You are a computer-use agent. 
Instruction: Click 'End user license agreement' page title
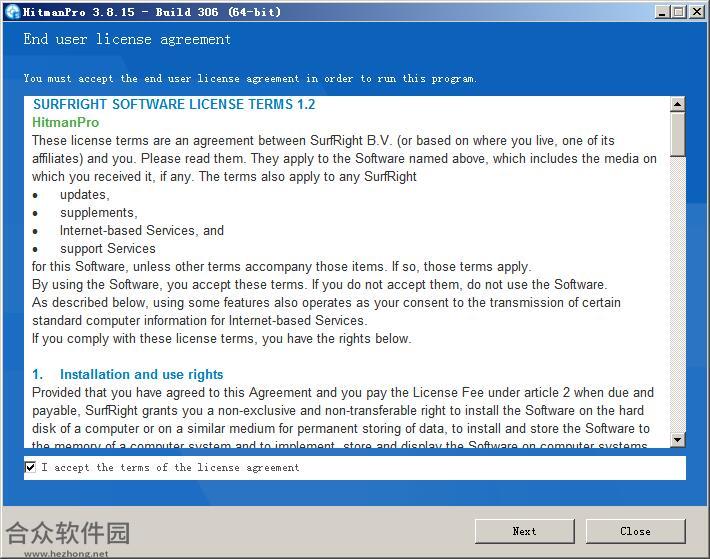pos(127,39)
